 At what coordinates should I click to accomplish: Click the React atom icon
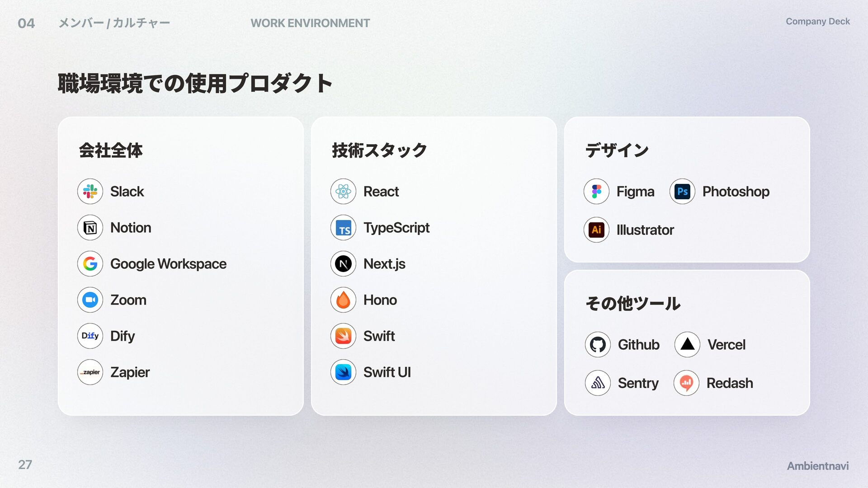click(x=343, y=192)
